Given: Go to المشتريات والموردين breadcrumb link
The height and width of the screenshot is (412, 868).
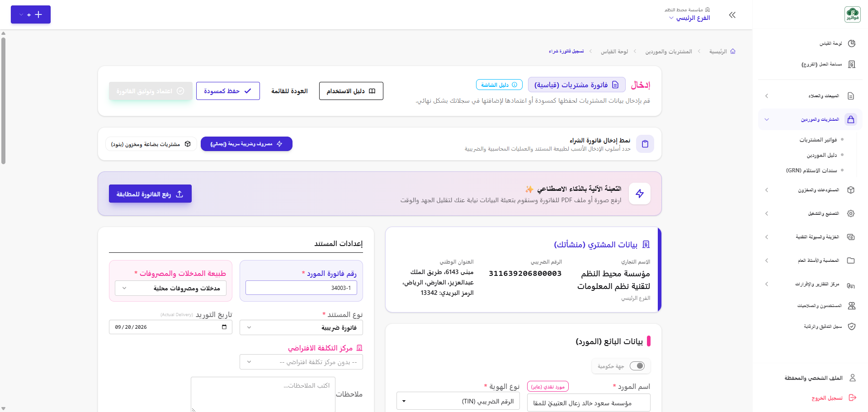Looking at the screenshot, I should [x=669, y=52].
